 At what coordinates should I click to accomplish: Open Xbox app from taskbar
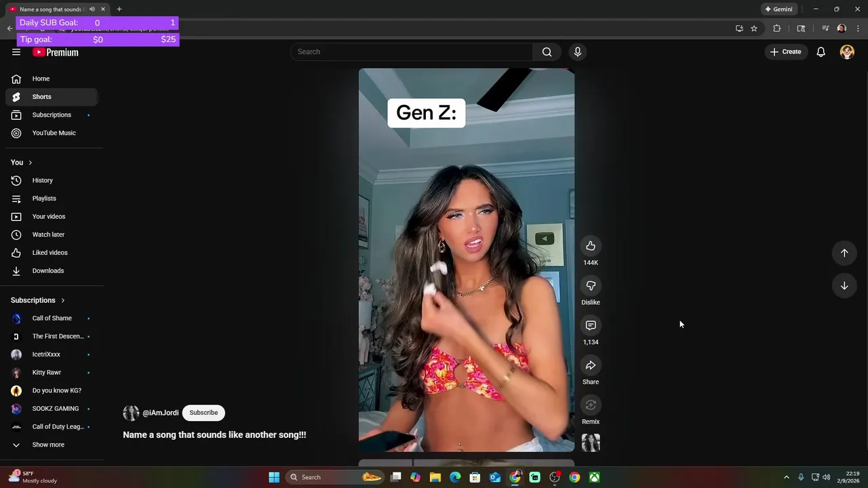pyautogui.click(x=594, y=477)
